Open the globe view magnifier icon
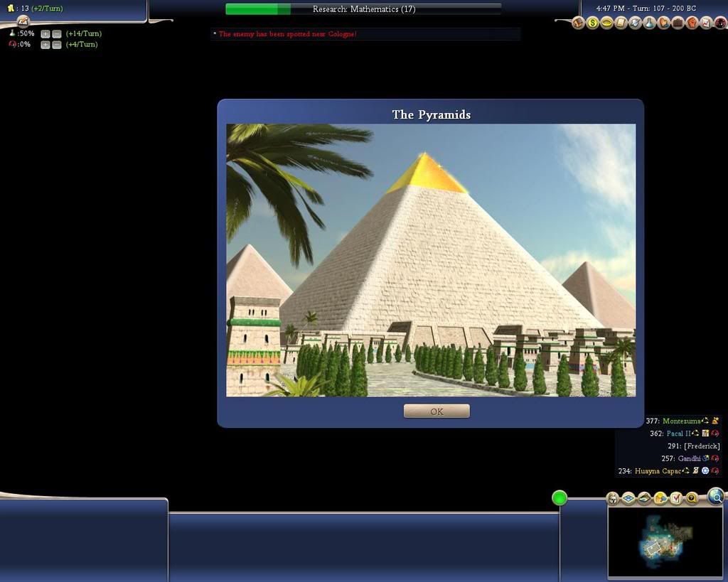Viewport: 728px width, 582px height. click(717, 497)
